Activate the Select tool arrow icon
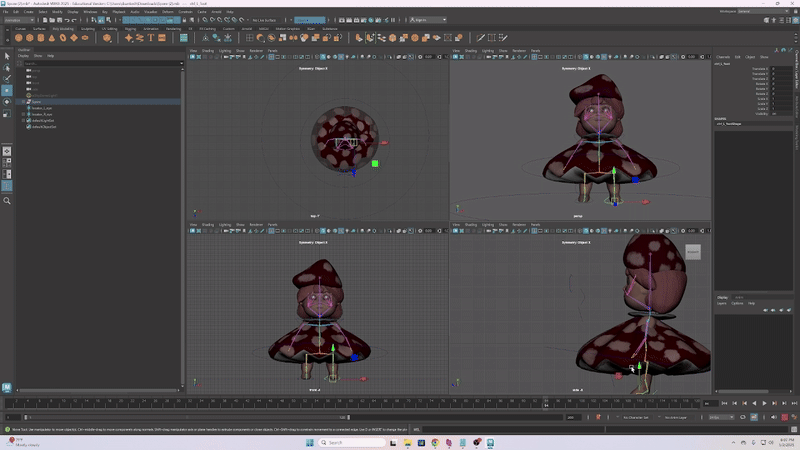 pyautogui.click(x=7, y=55)
